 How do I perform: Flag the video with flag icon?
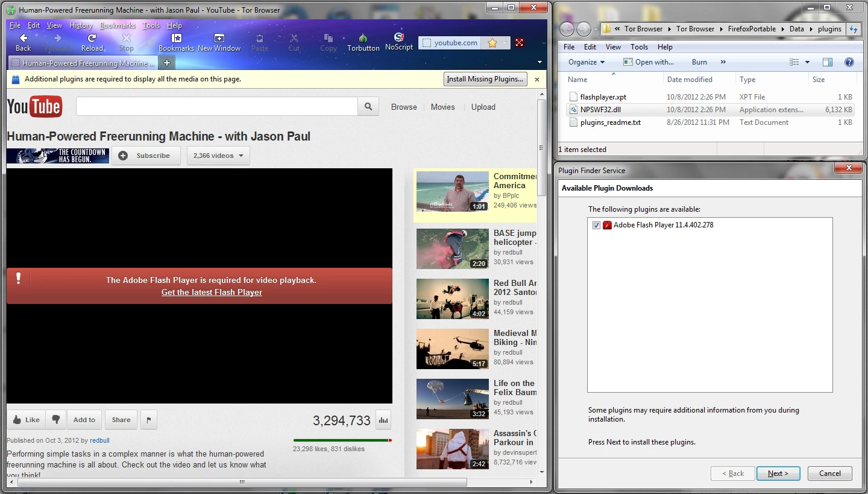pos(149,420)
